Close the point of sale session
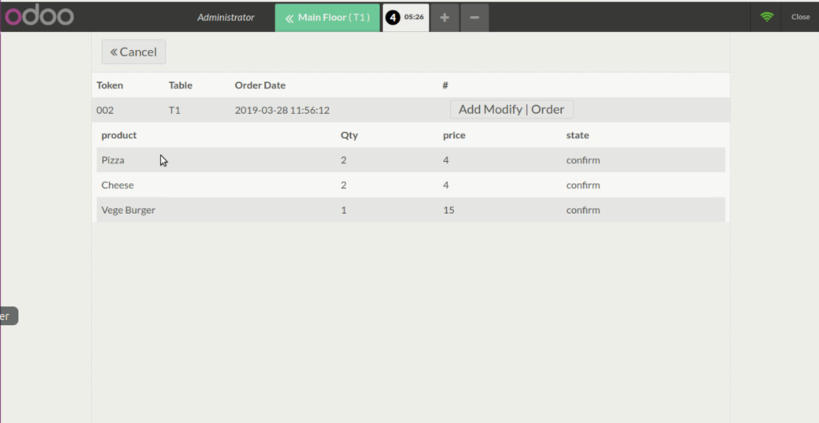 tap(800, 17)
